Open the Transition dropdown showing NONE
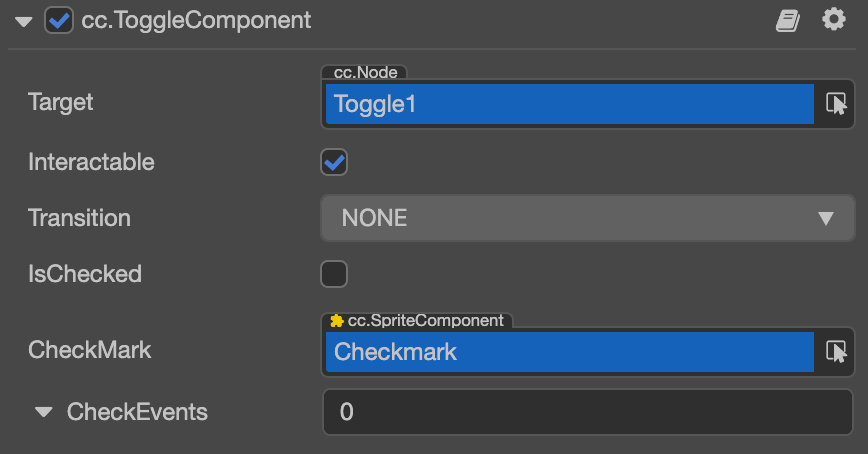The width and height of the screenshot is (868, 454). [587, 218]
